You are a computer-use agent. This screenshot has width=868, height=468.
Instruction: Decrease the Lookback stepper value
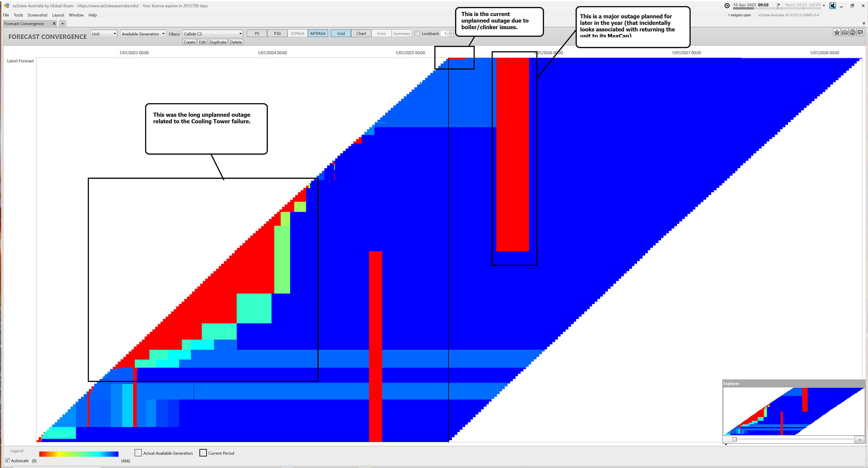[x=451, y=35]
